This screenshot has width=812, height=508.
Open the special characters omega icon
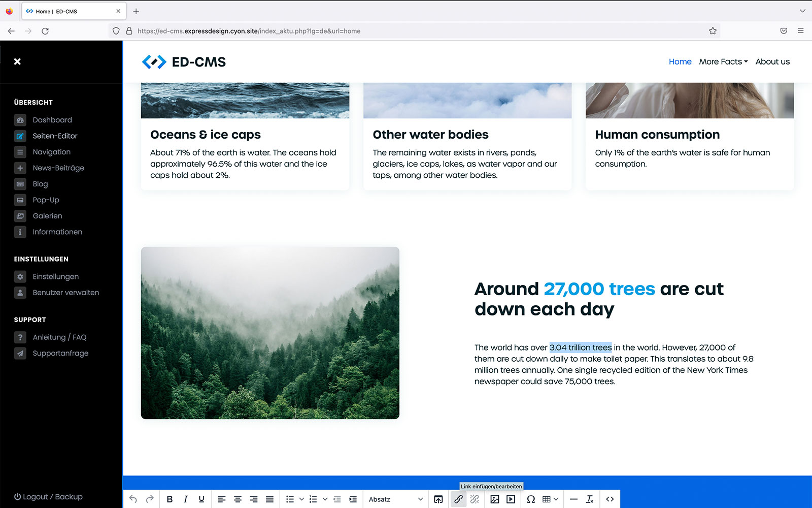(x=531, y=499)
